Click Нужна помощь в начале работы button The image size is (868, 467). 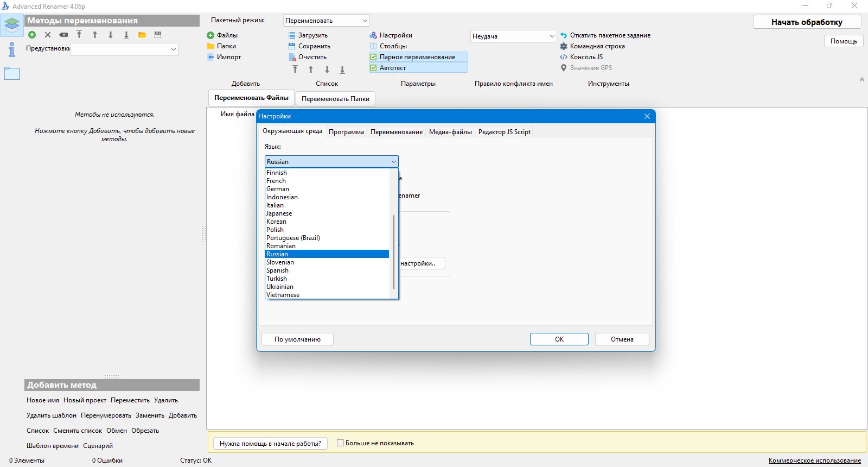click(x=271, y=444)
